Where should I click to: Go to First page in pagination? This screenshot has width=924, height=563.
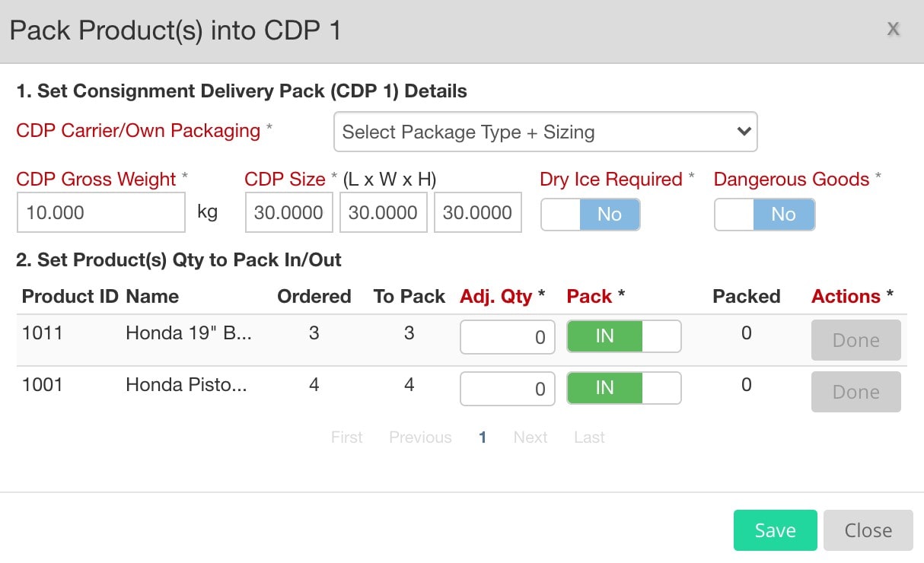coord(347,437)
